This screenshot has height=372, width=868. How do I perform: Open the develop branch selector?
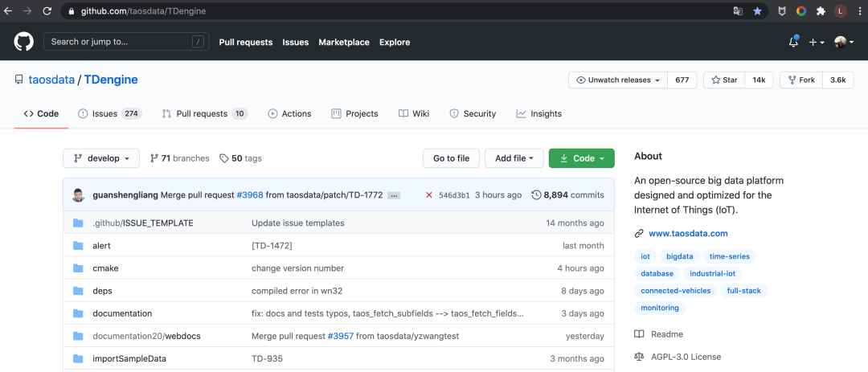(101, 158)
